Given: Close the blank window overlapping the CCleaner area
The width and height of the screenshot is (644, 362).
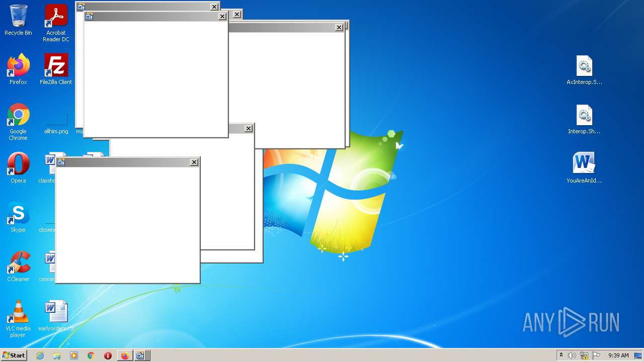Looking at the screenshot, I should click(x=194, y=162).
